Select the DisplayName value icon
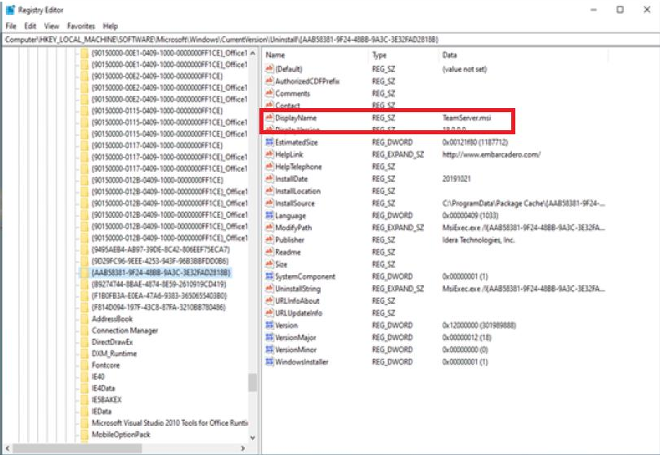The width and height of the screenshot is (660, 455). click(x=269, y=117)
